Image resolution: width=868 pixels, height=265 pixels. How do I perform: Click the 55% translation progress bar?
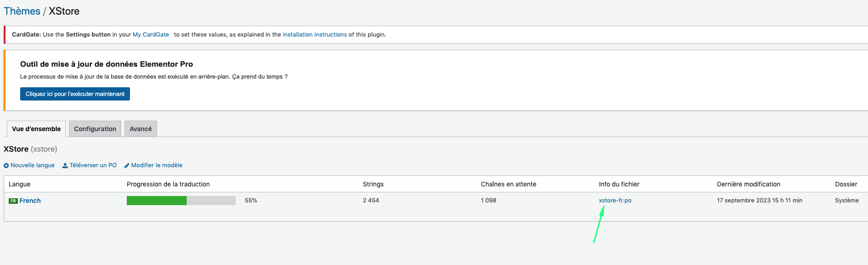[x=181, y=201]
